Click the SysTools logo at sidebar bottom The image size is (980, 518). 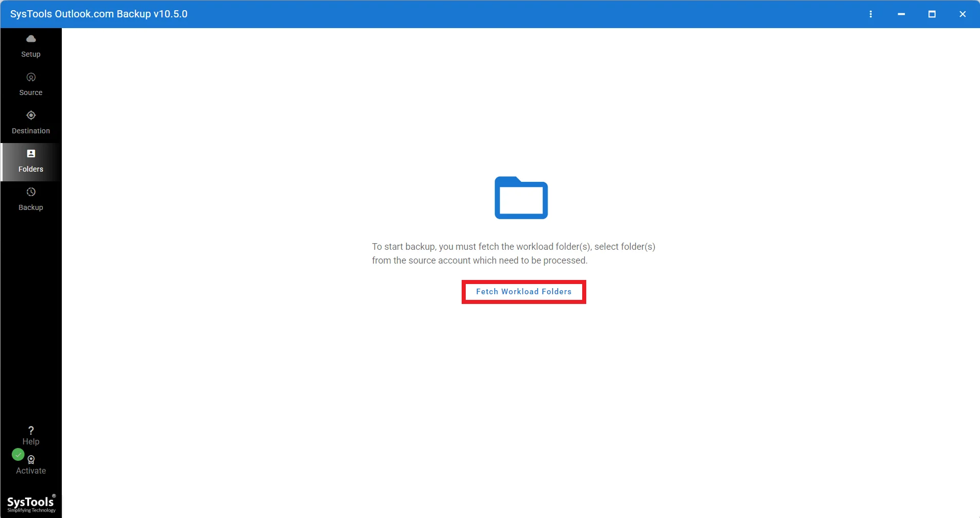click(31, 504)
